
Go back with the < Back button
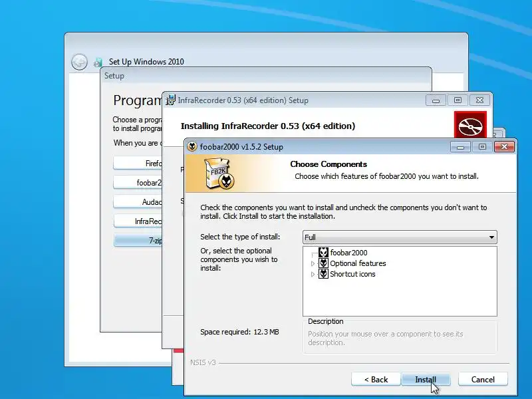(x=376, y=379)
